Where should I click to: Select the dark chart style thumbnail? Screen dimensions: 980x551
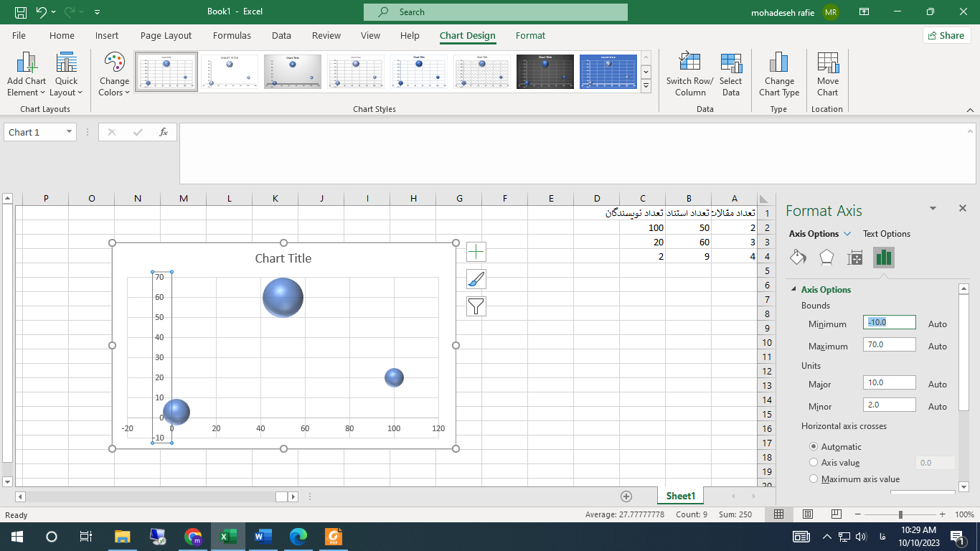[x=545, y=71]
